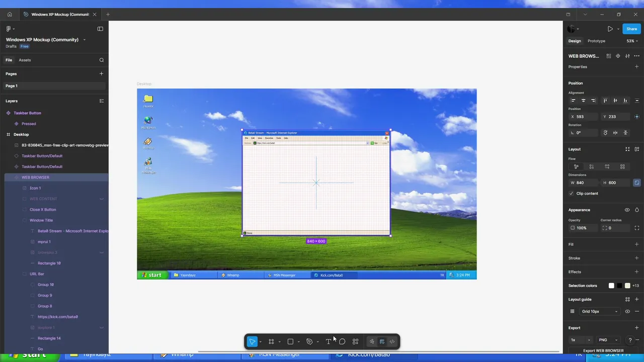The width and height of the screenshot is (644, 362).
Task: Open the Actions/components tool
Action: pos(355,342)
